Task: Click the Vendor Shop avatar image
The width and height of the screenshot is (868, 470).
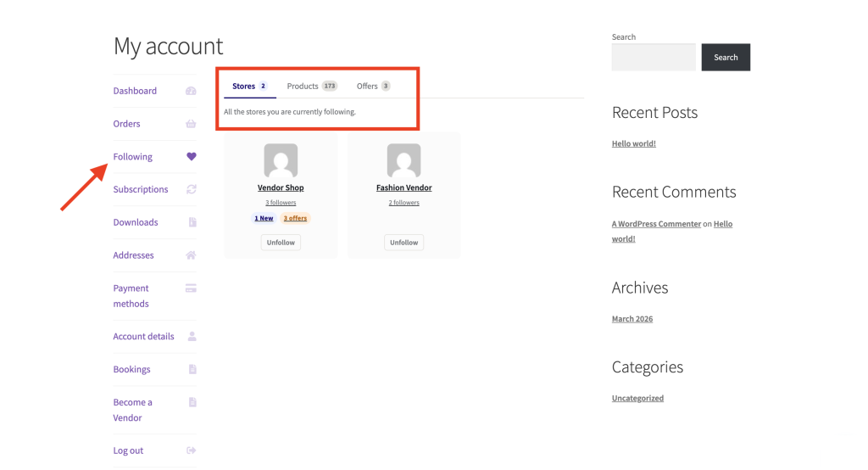Action: pyautogui.click(x=281, y=160)
